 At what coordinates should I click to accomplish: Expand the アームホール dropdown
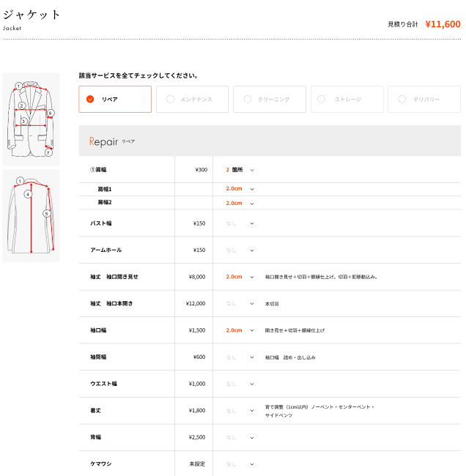240,250
